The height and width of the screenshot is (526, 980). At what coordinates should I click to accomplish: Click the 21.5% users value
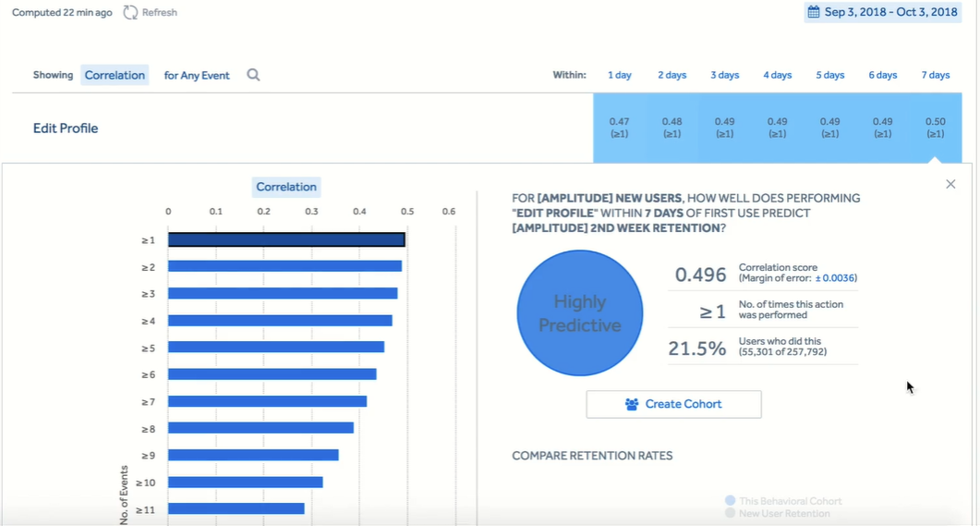696,349
